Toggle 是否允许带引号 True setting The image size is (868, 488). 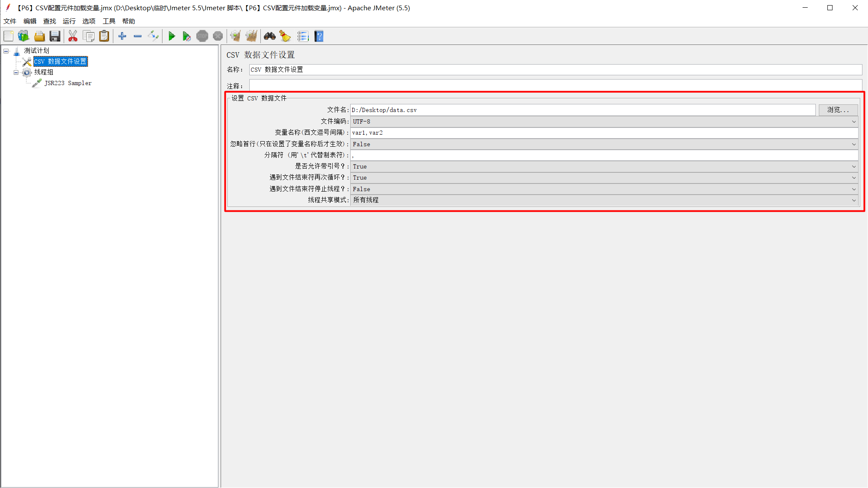(x=604, y=166)
